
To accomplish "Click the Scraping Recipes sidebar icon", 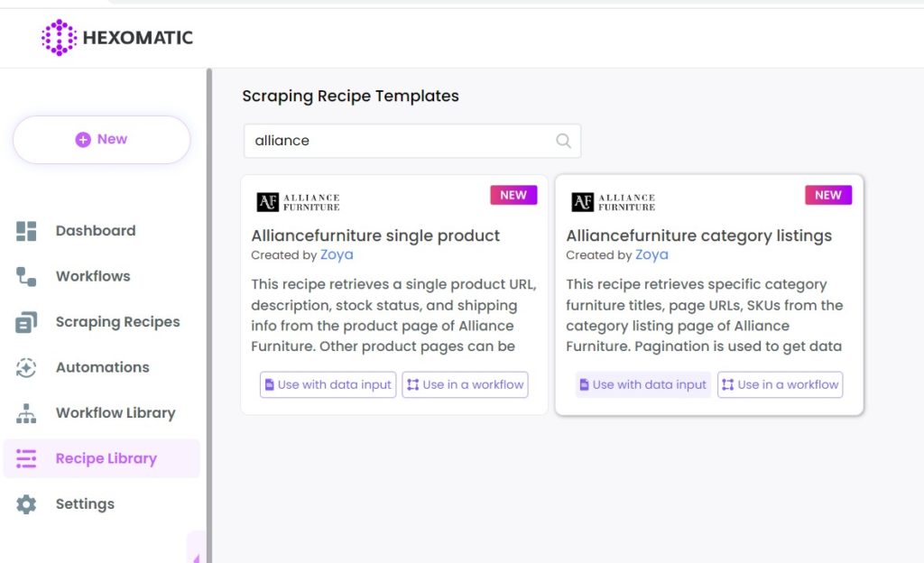I will click(x=26, y=322).
